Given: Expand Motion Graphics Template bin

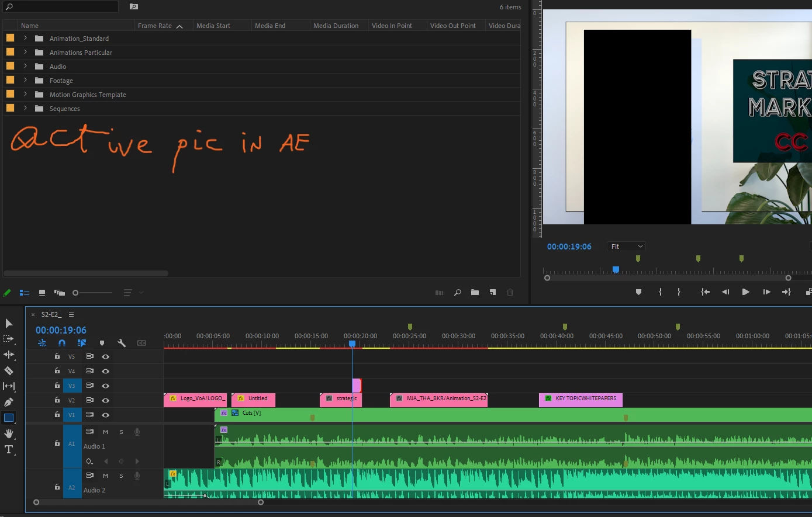Looking at the screenshot, I should pos(25,95).
